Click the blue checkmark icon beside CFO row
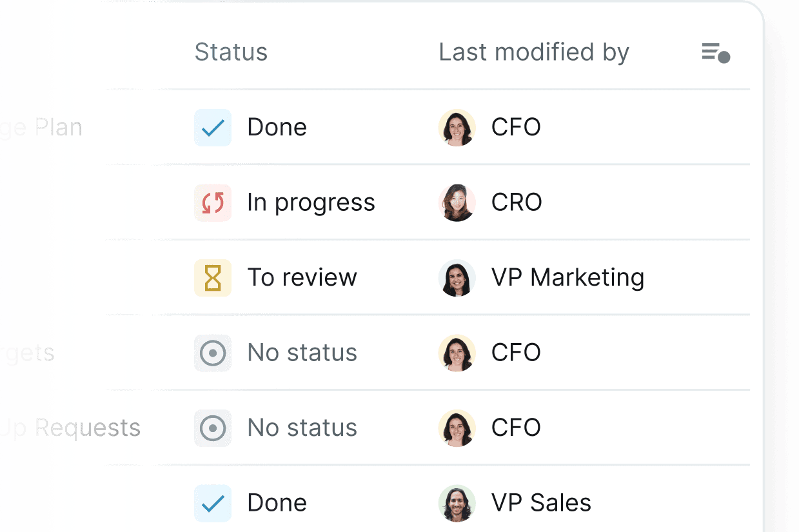This screenshot has height=532, width=799. pyautogui.click(x=213, y=128)
